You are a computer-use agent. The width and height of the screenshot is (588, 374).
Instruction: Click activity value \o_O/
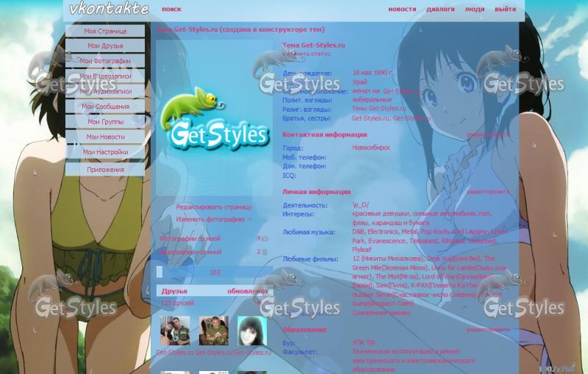360,205
